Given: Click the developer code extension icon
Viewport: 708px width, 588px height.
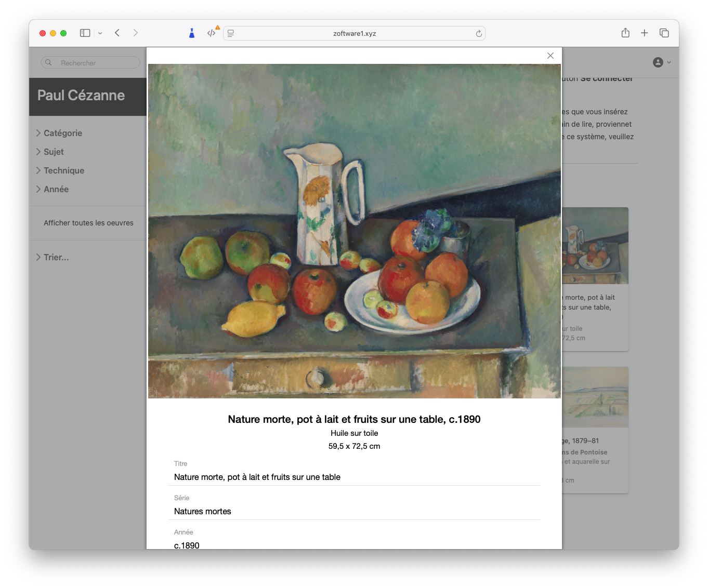Looking at the screenshot, I should pos(211,33).
